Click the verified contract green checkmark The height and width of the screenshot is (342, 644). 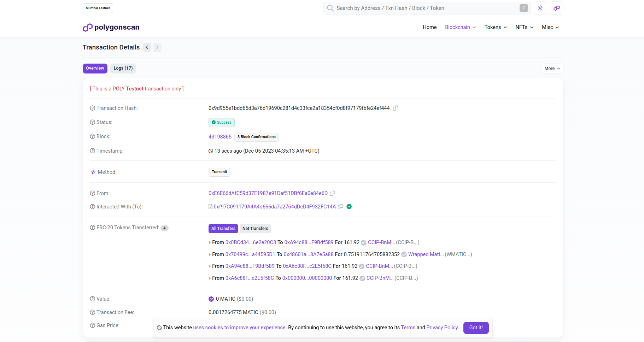coord(349,207)
